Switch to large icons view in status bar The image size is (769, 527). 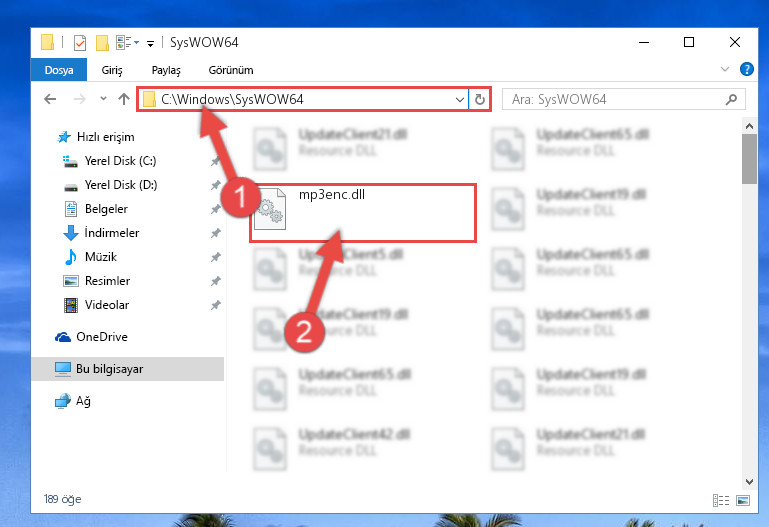coord(743,501)
